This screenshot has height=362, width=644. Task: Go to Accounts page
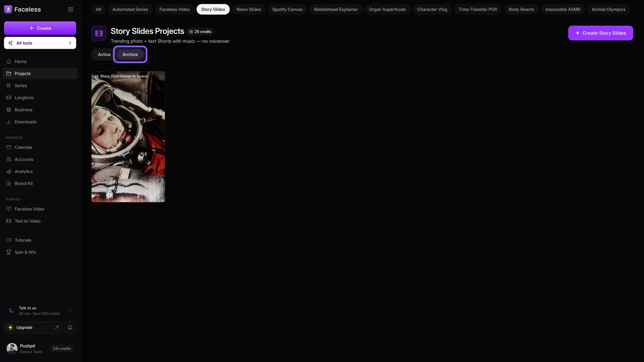(40, 159)
